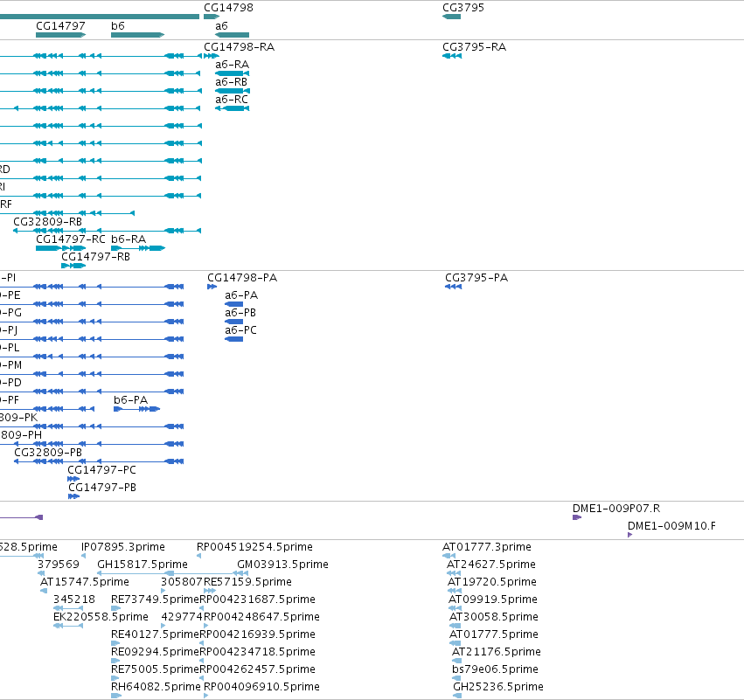Screen dimensions: 744x700
Task: Click the AT01777.3prime EST label
Action: click(x=487, y=547)
